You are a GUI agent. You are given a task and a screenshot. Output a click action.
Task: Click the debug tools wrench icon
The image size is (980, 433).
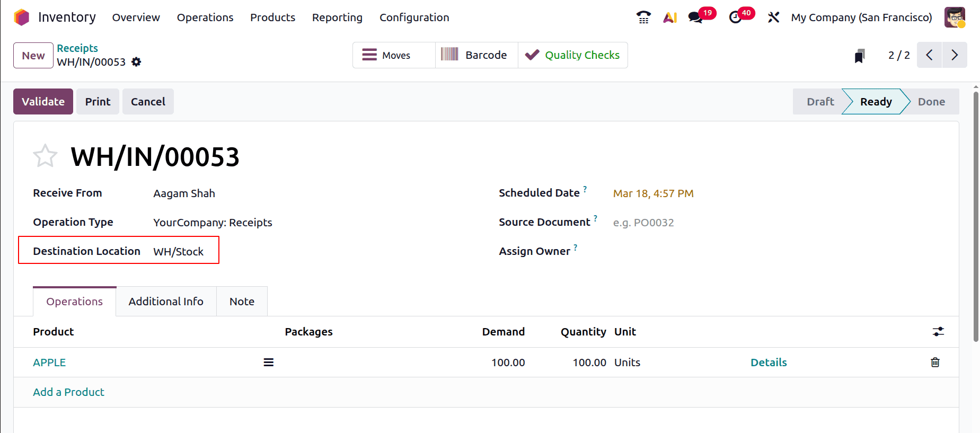click(x=773, y=17)
